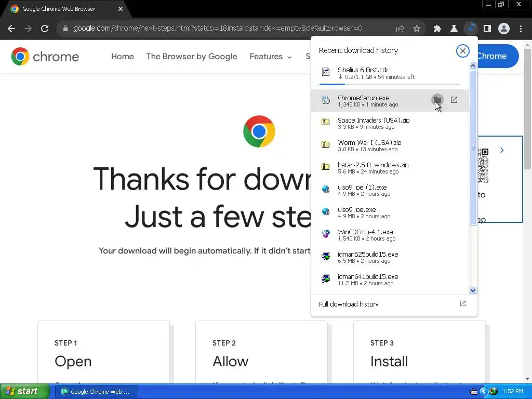The width and height of the screenshot is (532, 399).
Task: Select Google Chrome Web taskbar button
Action: [x=96, y=392]
